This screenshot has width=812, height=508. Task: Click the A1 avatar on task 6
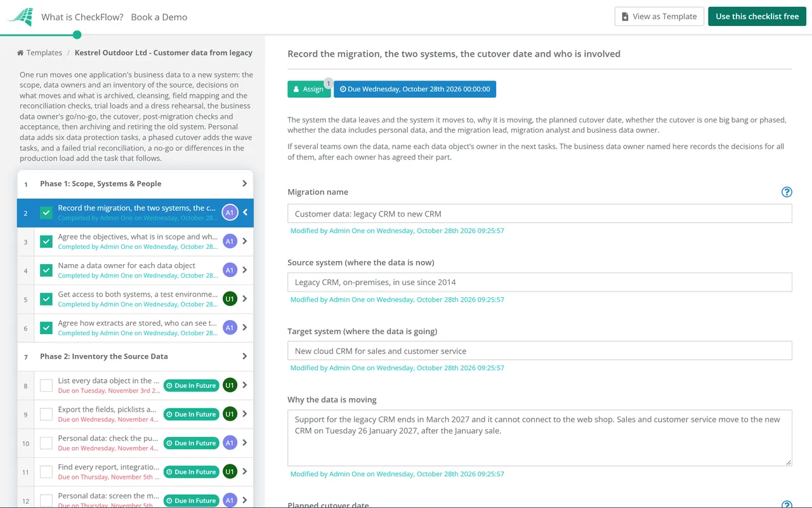(230, 328)
